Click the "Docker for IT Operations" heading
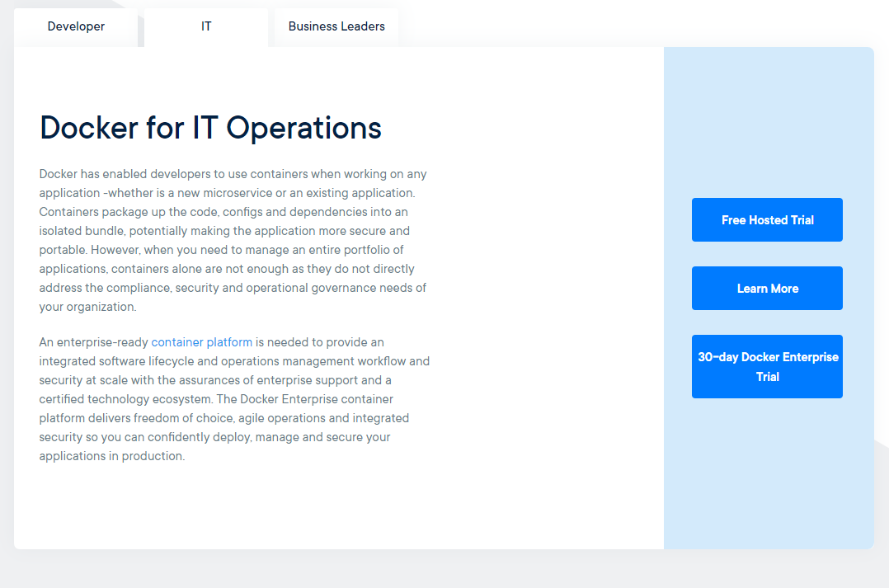The width and height of the screenshot is (889, 588). coord(210,128)
